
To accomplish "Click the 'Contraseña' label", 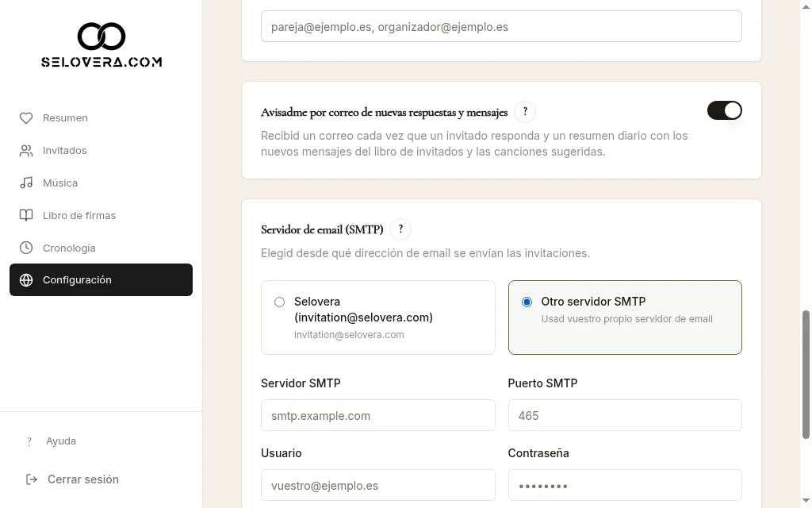I will point(538,453).
